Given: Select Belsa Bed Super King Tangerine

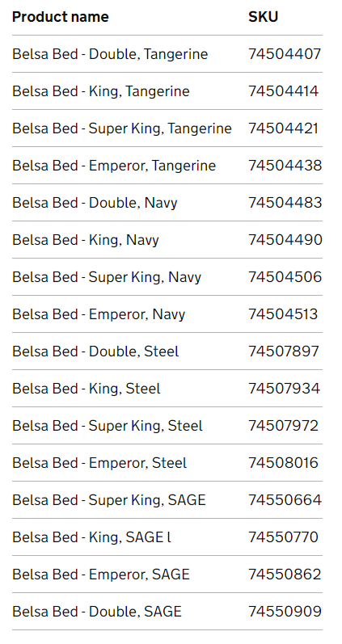Looking at the screenshot, I should pyautogui.click(x=122, y=128).
